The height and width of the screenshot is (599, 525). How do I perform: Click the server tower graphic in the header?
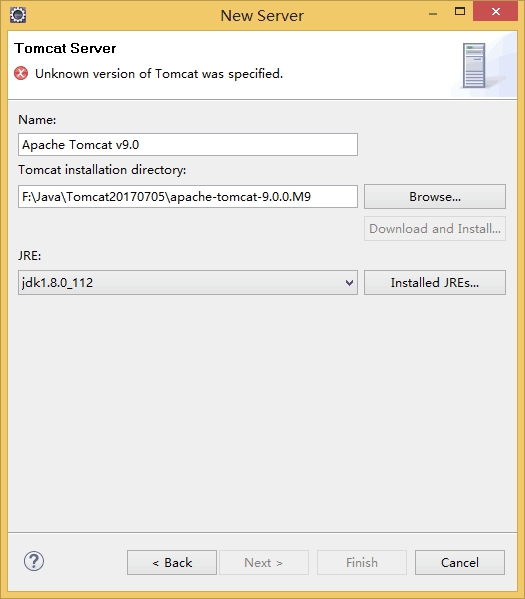point(474,65)
